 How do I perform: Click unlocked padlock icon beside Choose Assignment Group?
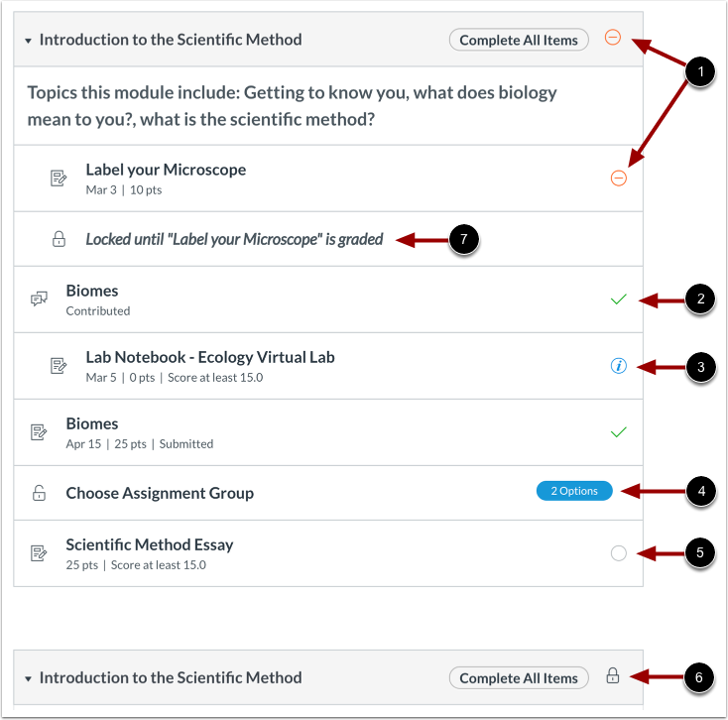39,493
